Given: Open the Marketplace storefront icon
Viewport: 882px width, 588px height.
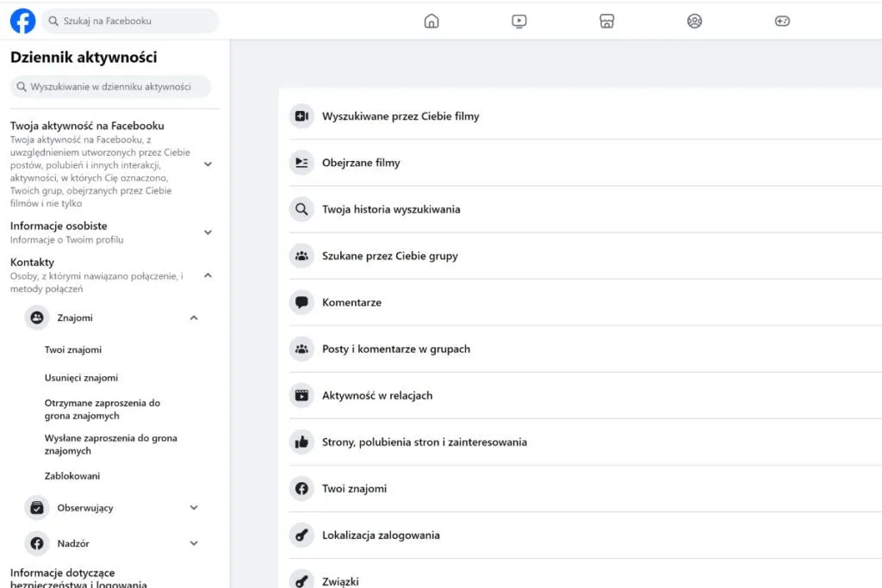Looking at the screenshot, I should (606, 22).
